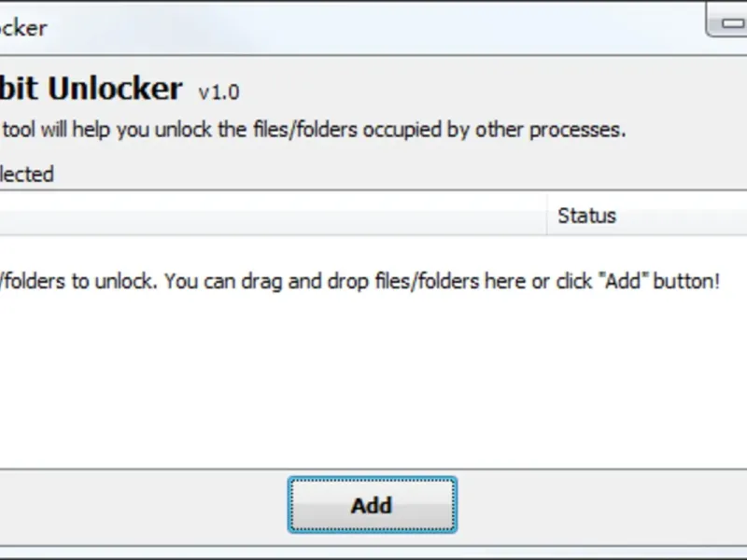Click the window title text in title bar
Screen dimensions: 747x560
[23, 28]
